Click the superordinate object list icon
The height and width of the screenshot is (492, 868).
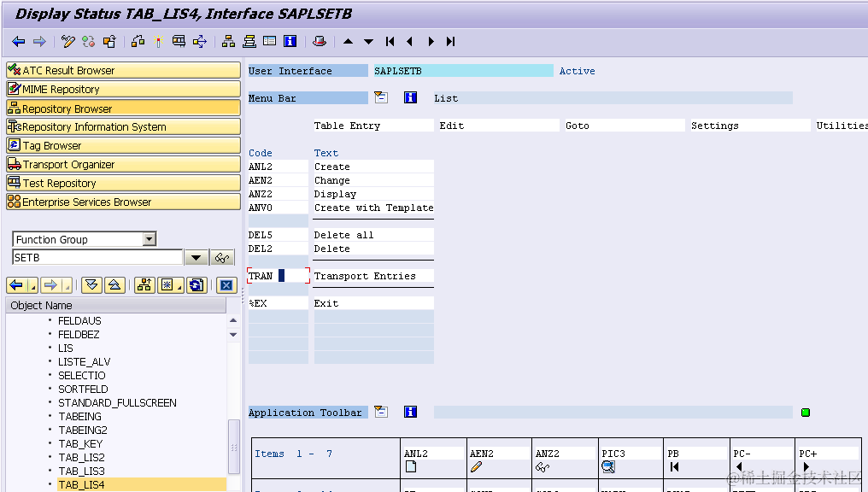click(144, 285)
